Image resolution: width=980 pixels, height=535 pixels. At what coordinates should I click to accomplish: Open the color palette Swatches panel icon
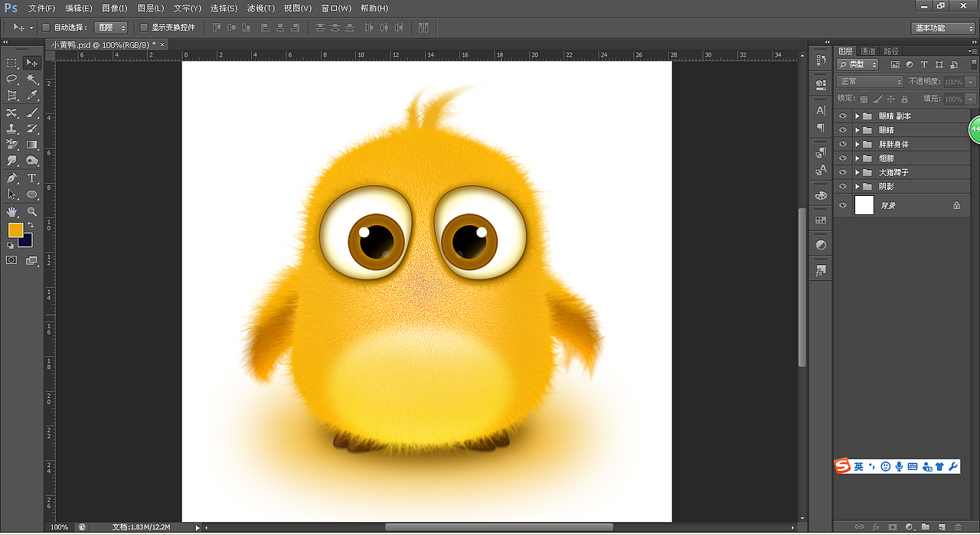click(x=821, y=220)
